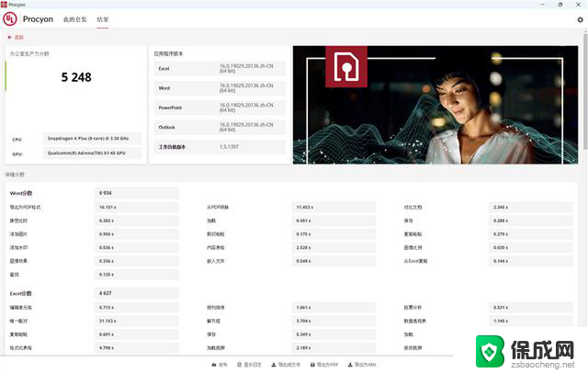Click the Outlook version row
The width and height of the screenshot is (588, 373).
[x=220, y=127]
